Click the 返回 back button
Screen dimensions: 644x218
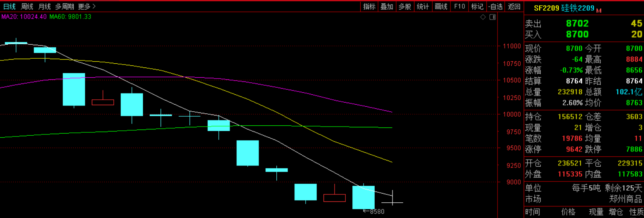coord(514,6)
